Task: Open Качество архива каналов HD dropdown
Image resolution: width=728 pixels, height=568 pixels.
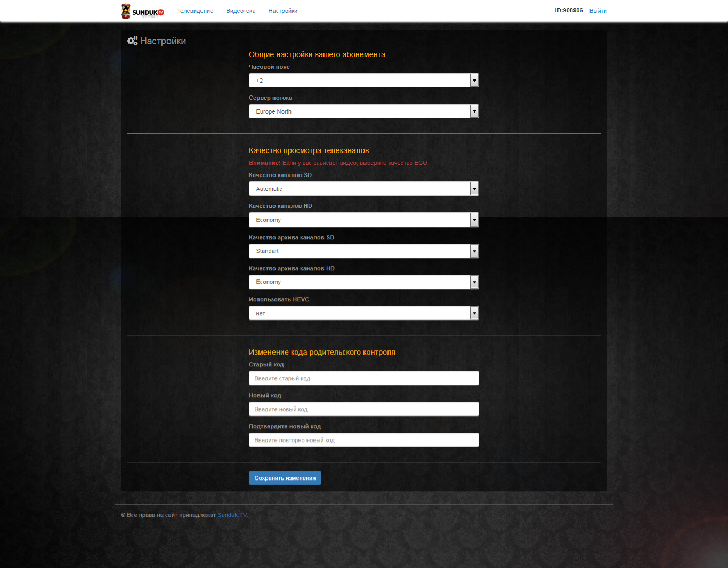Action: (363, 282)
